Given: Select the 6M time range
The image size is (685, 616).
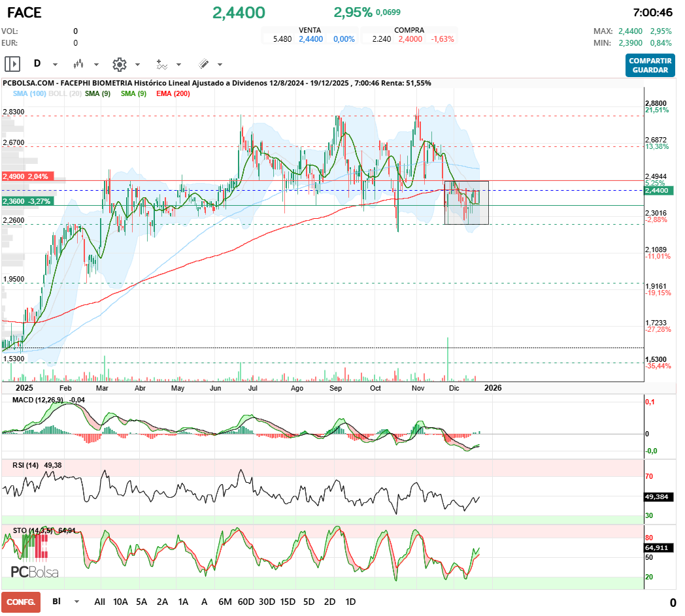Looking at the screenshot, I should click(225, 602).
